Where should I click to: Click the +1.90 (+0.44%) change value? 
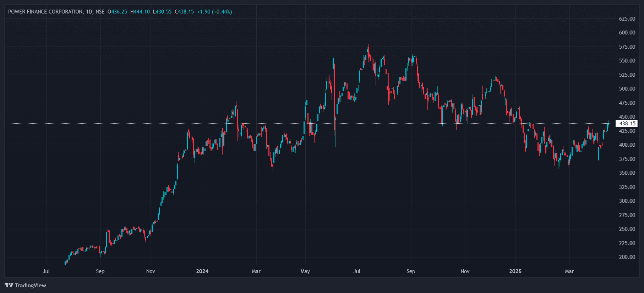[x=214, y=12]
